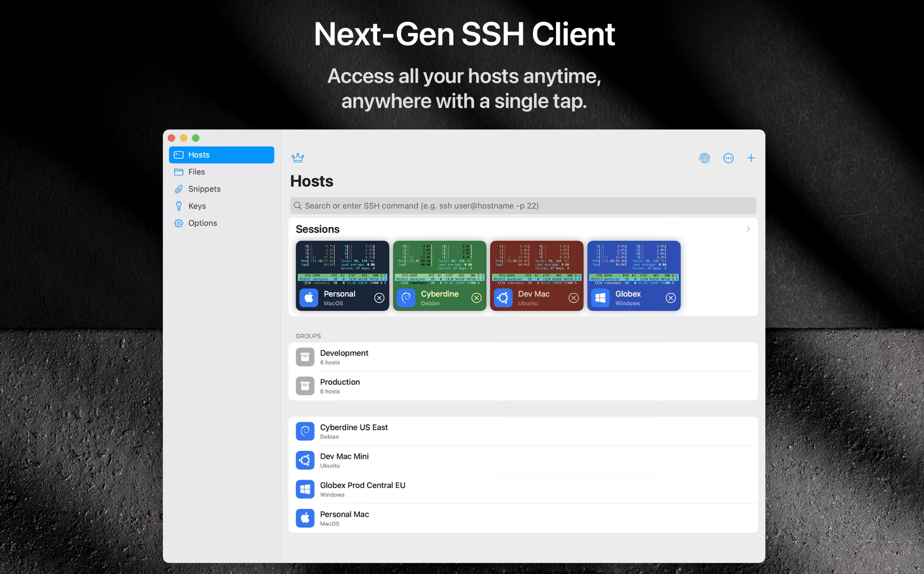The height and width of the screenshot is (574, 924).
Task: Close the Cyberdine Debian session
Action: (x=476, y=298)
